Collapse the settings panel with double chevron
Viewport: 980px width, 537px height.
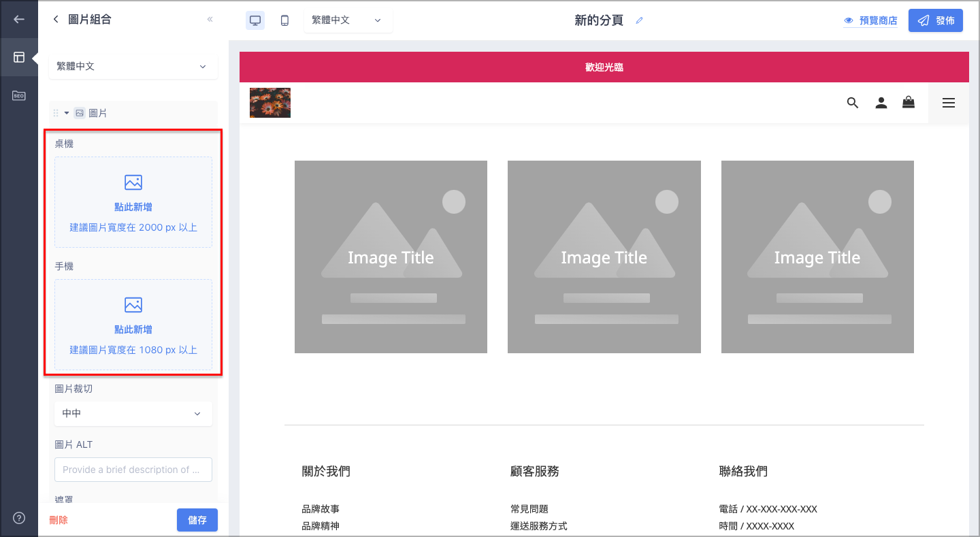pos(210,19)
